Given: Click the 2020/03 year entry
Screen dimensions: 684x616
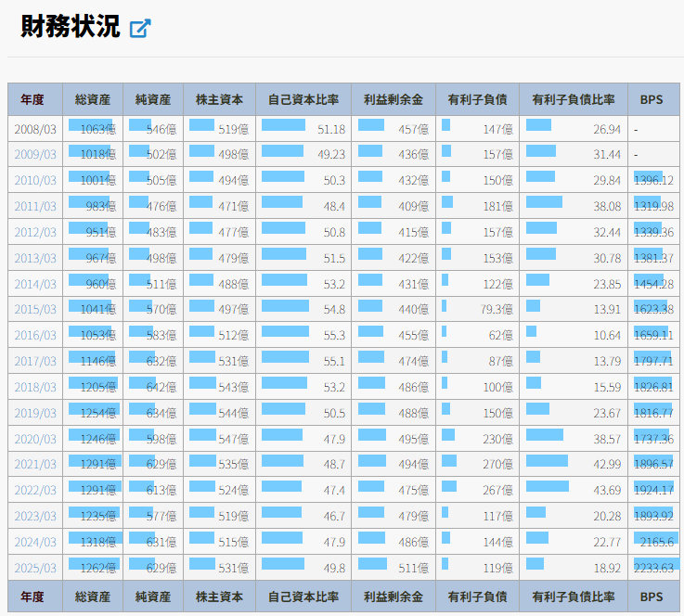Looking at the screenshot, I should pyautogui.click(x=35, y=439).
